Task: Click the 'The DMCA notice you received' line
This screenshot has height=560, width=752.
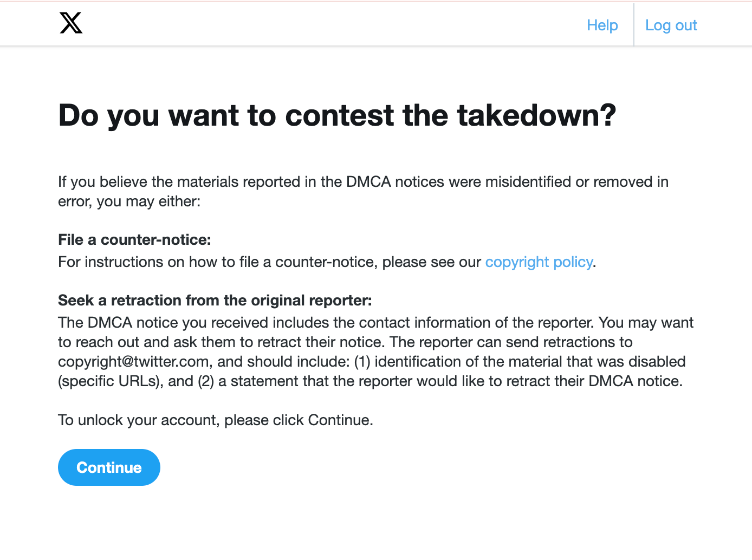Action: pos(375,323)
